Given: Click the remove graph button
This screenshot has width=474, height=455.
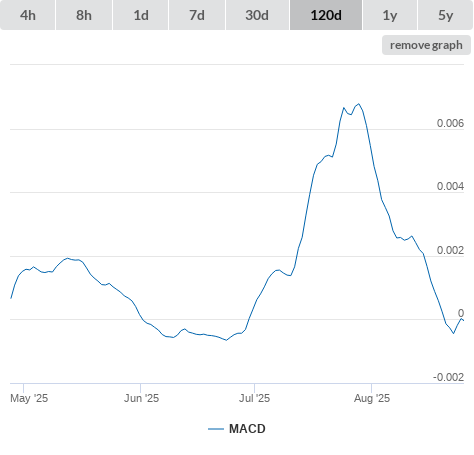Looking at the screenshot, I should 426,45.
